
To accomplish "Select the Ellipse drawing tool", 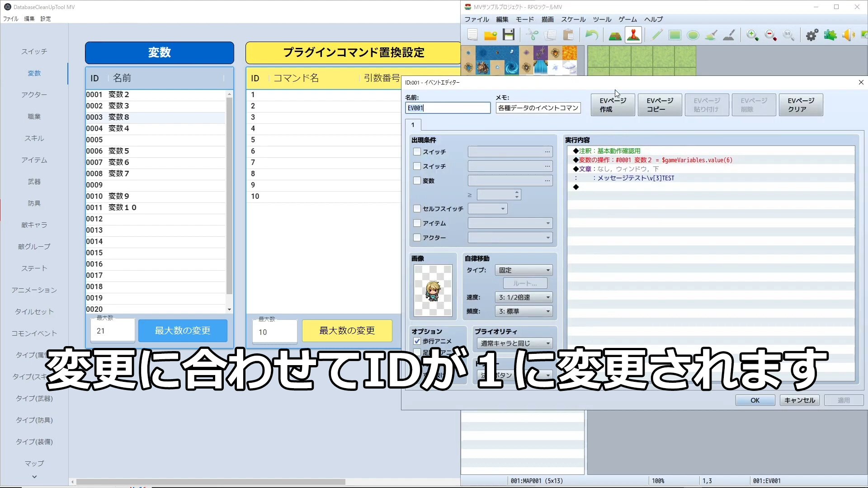I will point(693,35).
